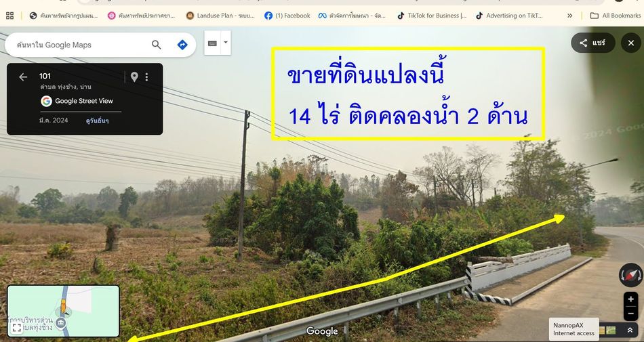Click the แชร์ share button

(x=592, y=43)
